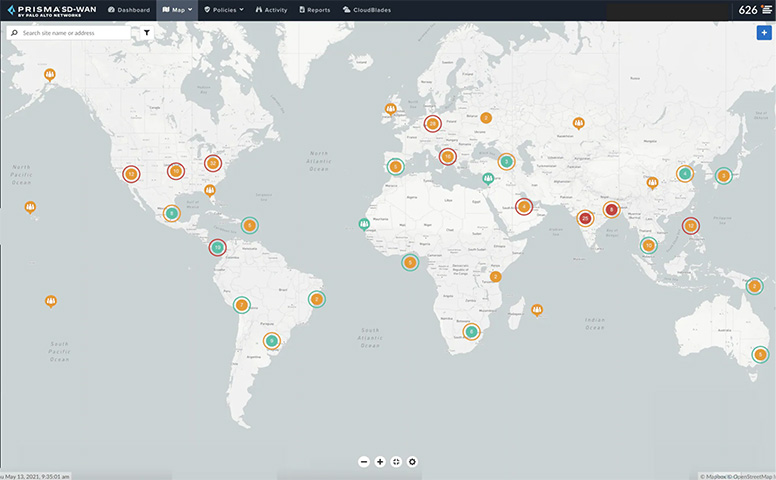Switch to the Activity tab
776x480 pixels.
[271, 10]
